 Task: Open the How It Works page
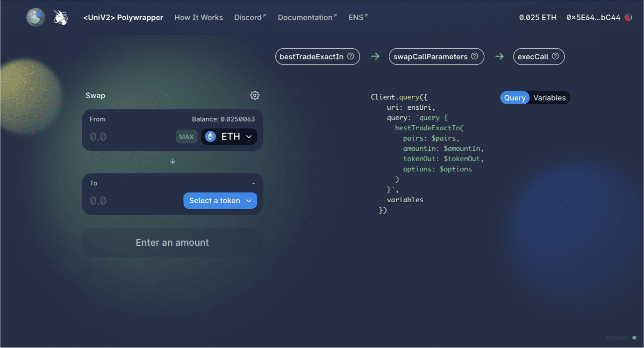click(x=199, y=17)
